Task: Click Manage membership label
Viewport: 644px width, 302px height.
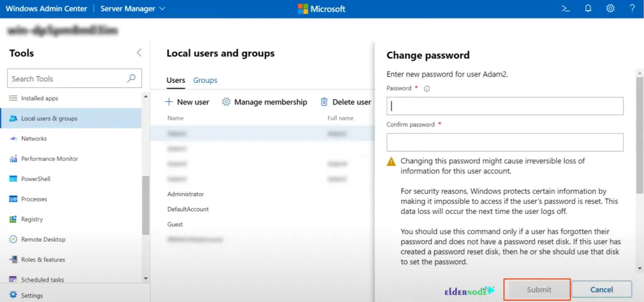Action: pos(270,102)
